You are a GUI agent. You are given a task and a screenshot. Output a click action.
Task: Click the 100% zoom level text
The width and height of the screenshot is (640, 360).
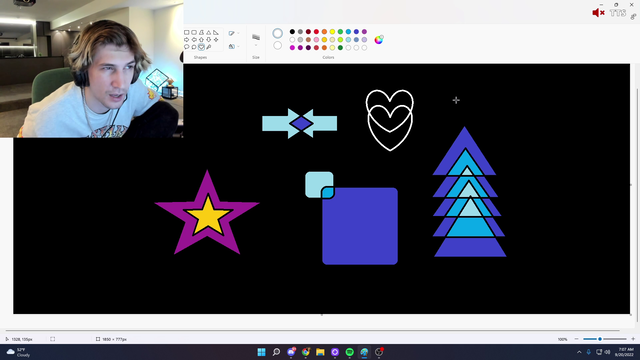tap(562, 339)
